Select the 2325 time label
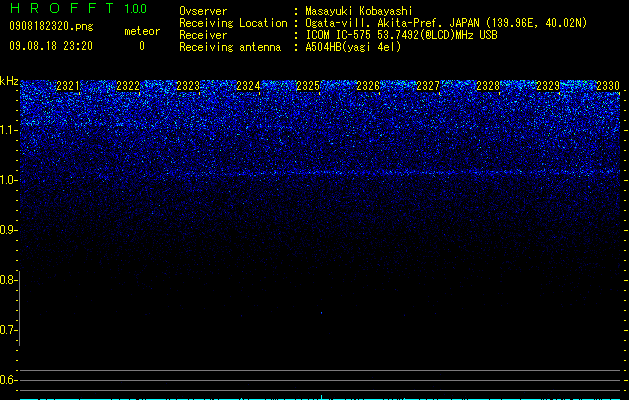 pos(308,86)
